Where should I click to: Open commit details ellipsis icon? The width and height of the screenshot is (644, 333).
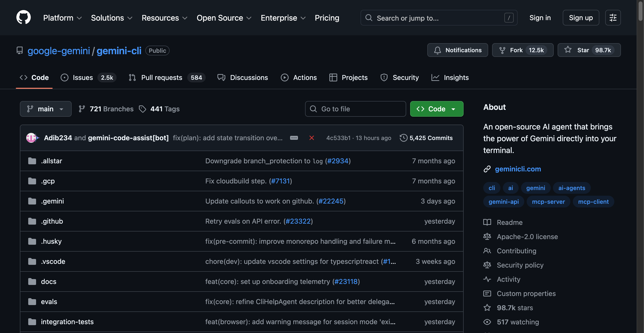[294, 138]
